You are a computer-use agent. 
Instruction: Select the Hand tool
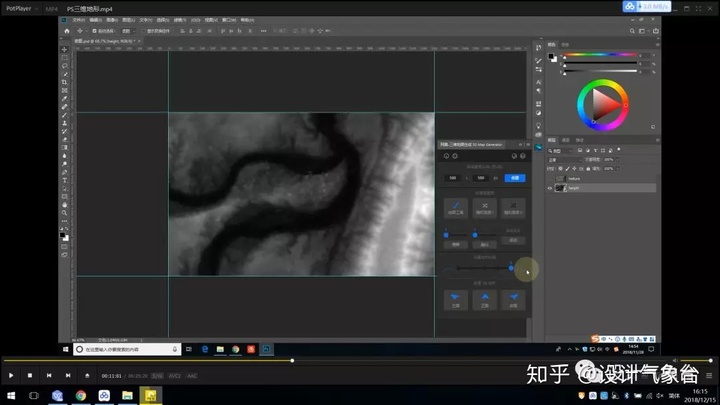tap(64, 205)
